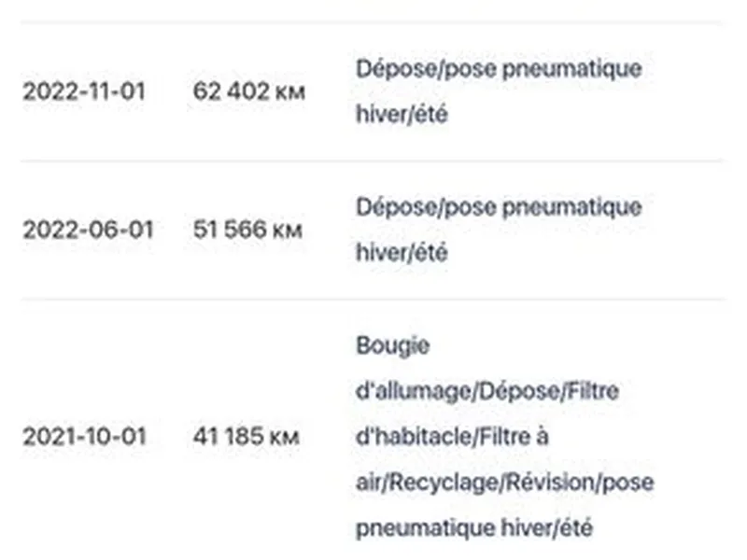Click the "d'allumage/Dépose/Filtre" text line

(486, 391)
